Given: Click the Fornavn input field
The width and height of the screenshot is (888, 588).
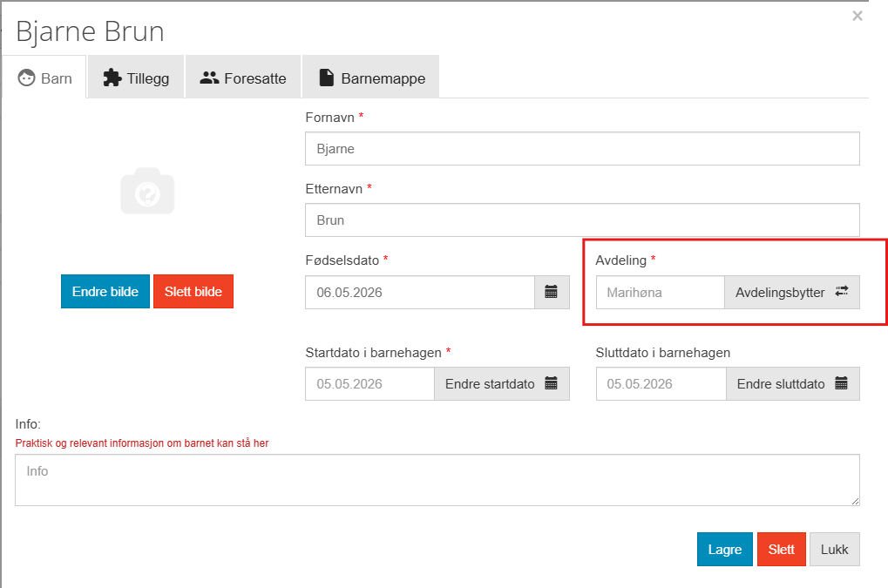Looking at the screenshot, I should point(582,149).
